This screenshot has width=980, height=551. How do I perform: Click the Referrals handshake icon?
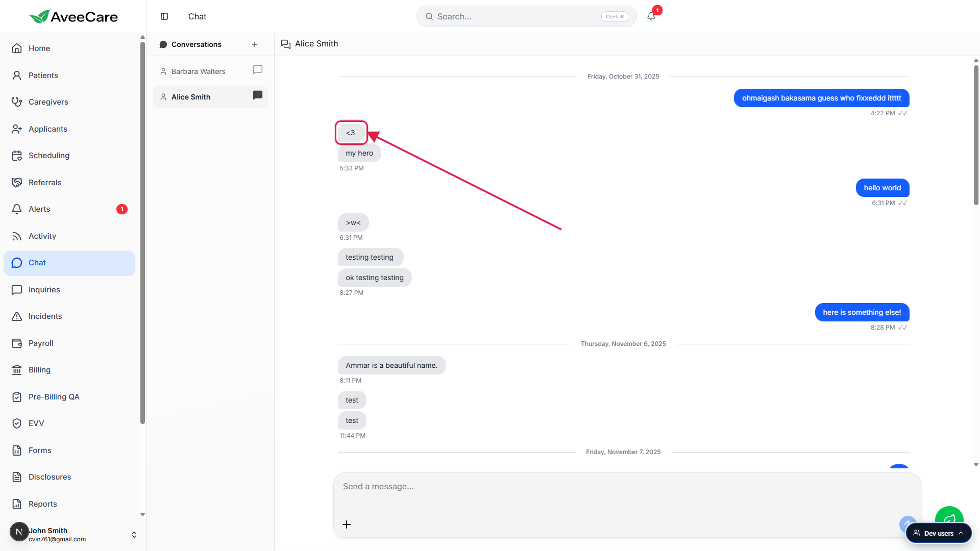click(17, 183)
